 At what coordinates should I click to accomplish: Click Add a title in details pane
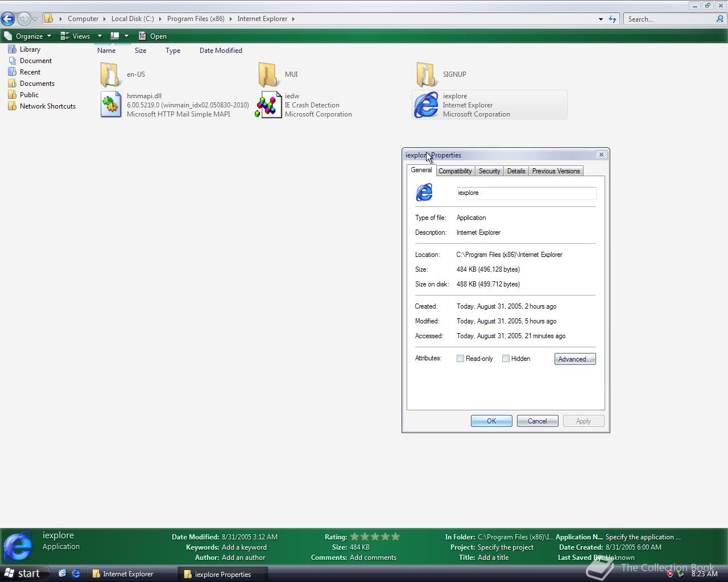pyautogui.click(x=493, y=558)
